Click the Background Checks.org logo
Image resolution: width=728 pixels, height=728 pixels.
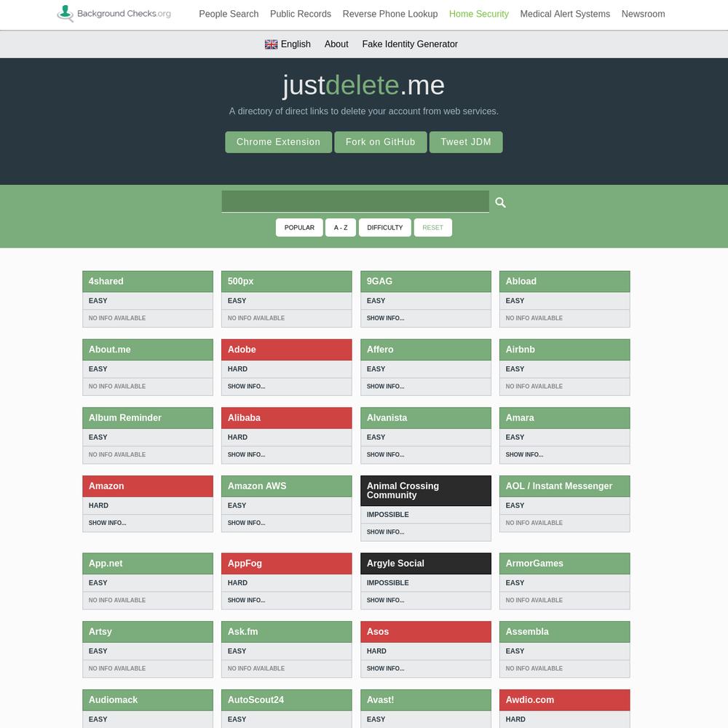point(114,13)
